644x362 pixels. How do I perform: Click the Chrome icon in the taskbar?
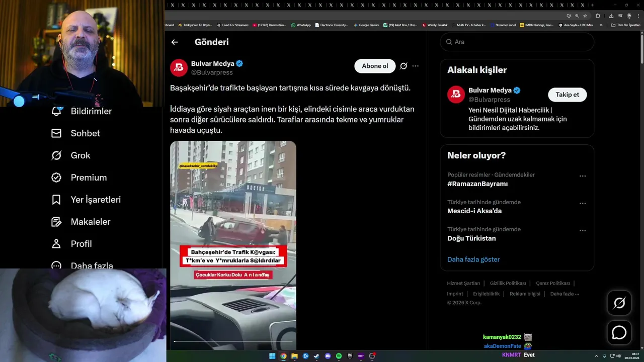click(283, 356)
